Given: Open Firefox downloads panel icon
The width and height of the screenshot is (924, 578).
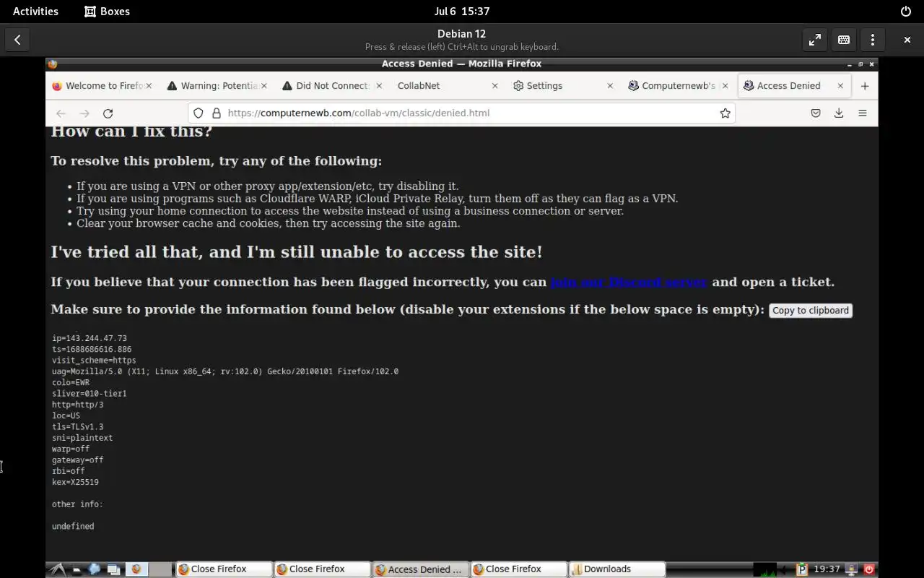Looking at the screenshot, I should point(839,113).
